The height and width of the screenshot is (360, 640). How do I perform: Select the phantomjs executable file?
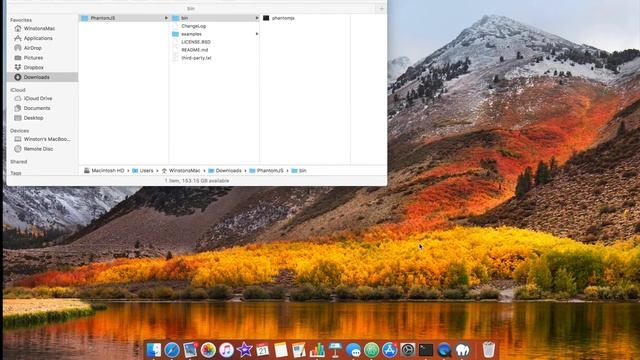pos(283,18)
